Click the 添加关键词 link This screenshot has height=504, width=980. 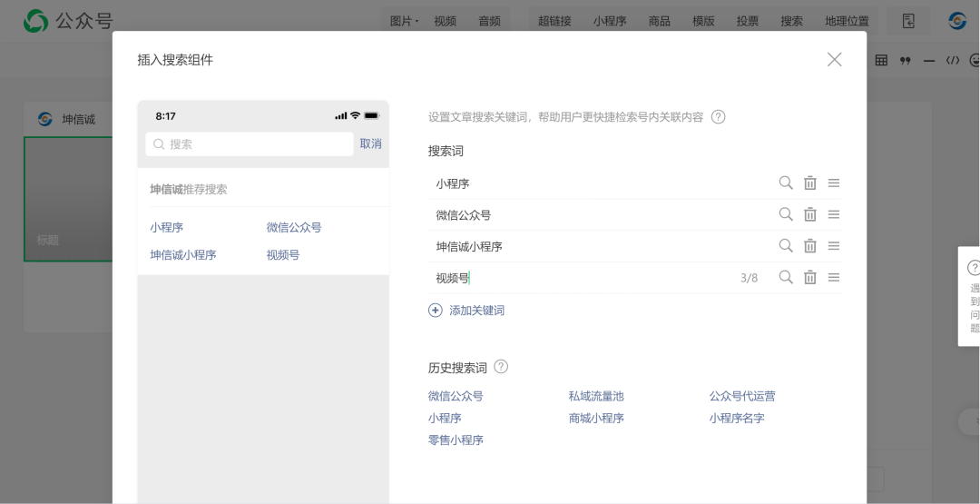476,311
